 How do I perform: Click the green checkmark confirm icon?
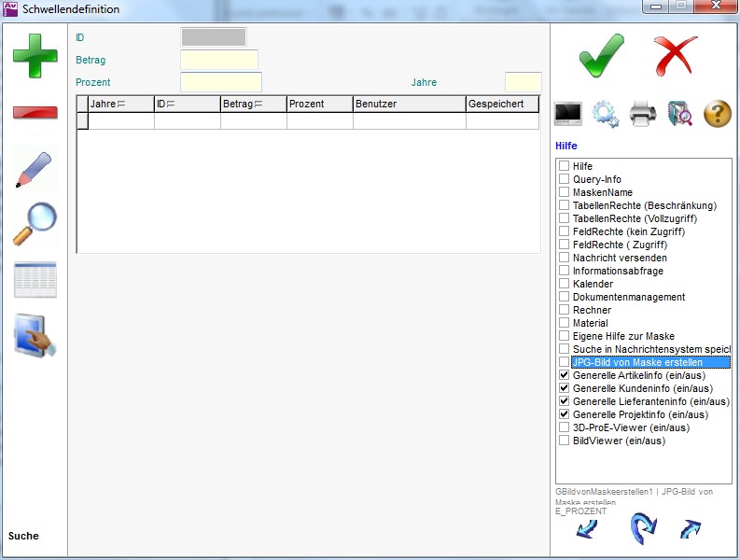[x=601, y=55]
